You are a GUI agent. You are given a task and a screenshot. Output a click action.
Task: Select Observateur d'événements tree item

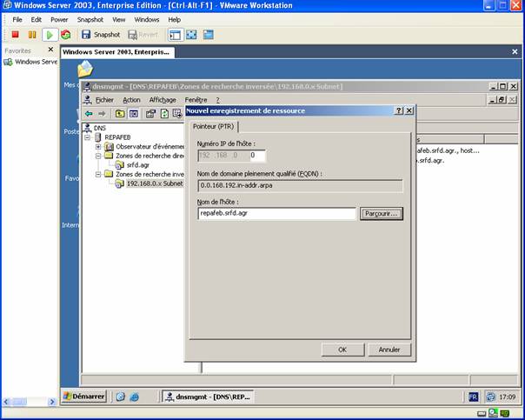(x=150, y=147)
